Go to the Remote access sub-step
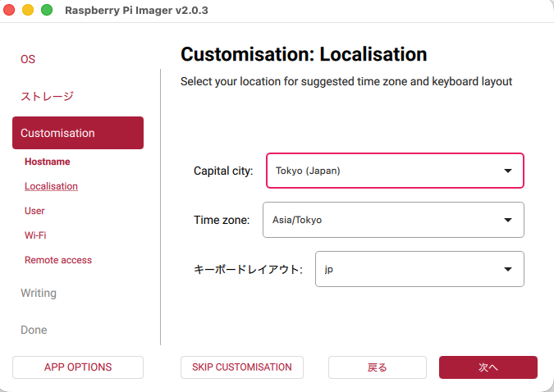The width and height of the screenshot is (554, 392). click(58, 260)
